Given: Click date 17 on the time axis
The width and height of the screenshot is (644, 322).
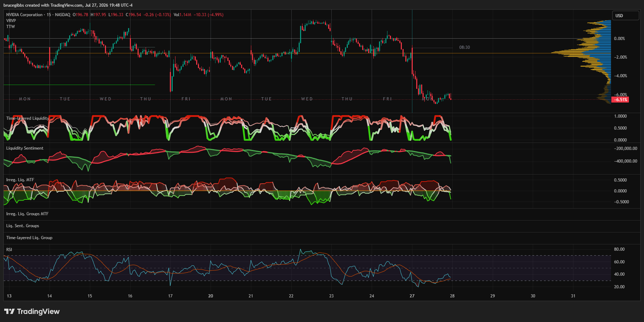Looking at the screenshot, I should click(170, 296).
